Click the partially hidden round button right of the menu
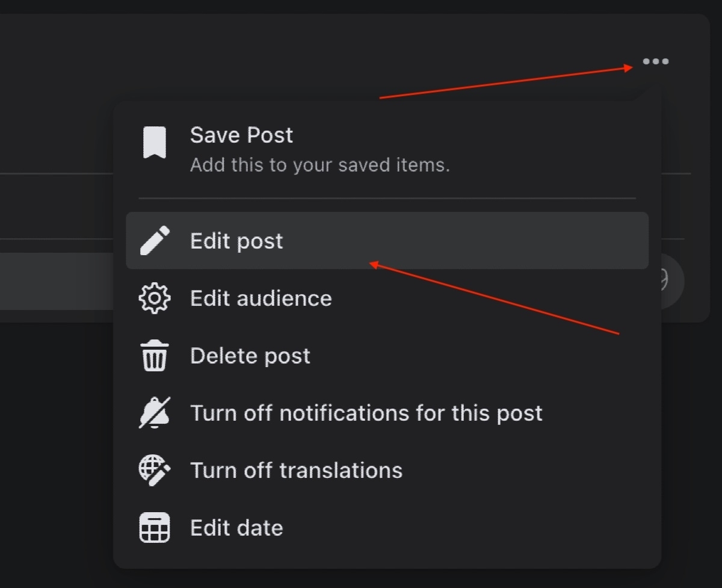 pos(673,281)
